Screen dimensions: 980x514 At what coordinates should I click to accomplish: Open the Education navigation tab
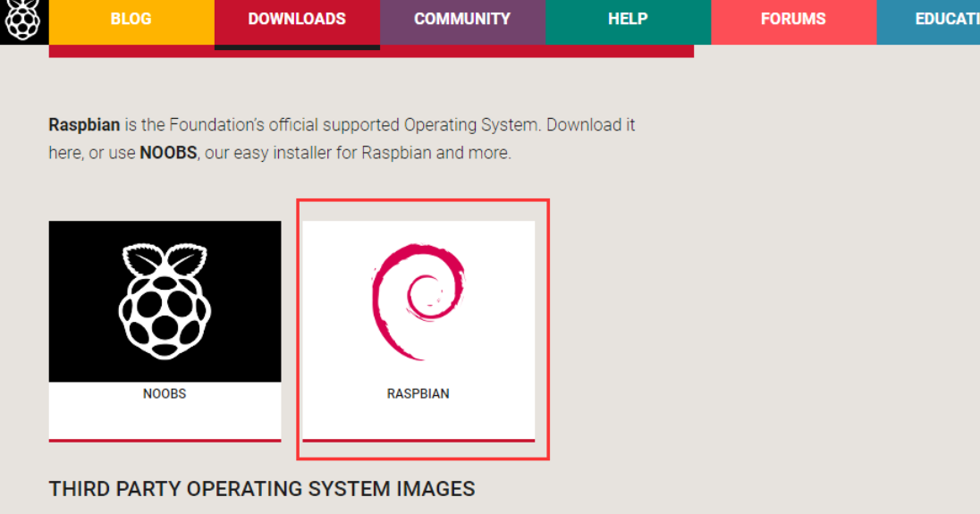tap(928, 21)
